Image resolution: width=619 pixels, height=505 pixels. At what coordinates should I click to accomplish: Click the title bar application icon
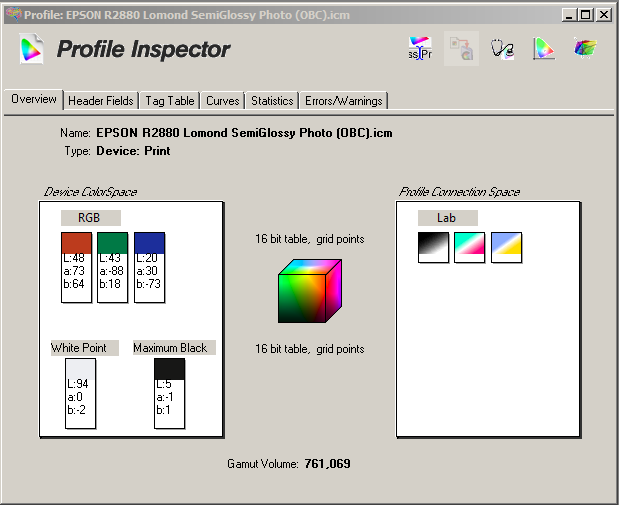click(13, 15)
